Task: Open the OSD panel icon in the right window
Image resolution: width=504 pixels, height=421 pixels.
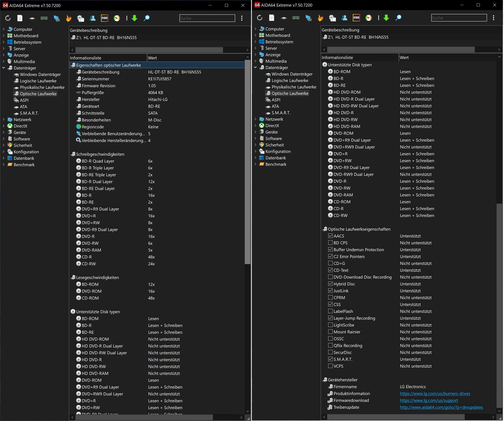Action: [357, 18]
